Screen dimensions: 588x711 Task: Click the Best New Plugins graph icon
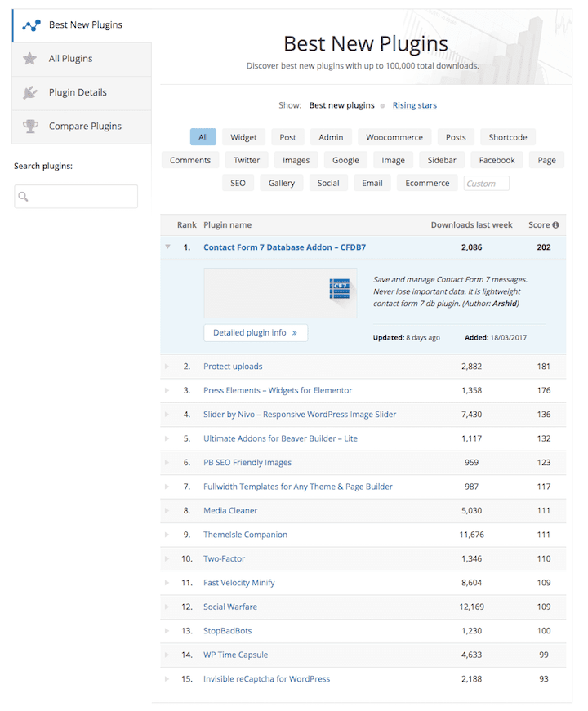31,25
